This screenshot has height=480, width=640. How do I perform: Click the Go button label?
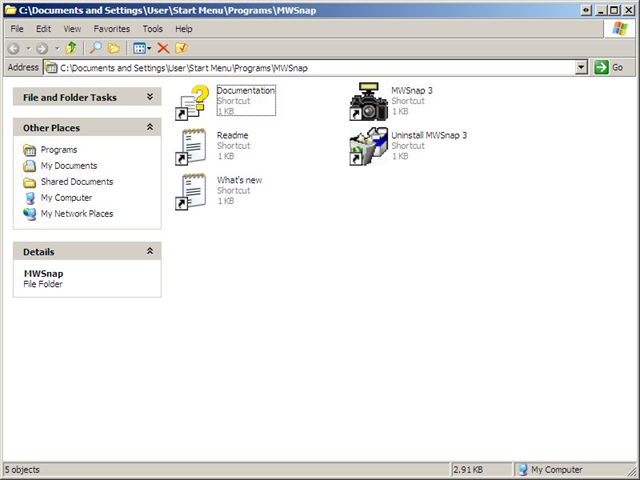pos(618,67)
